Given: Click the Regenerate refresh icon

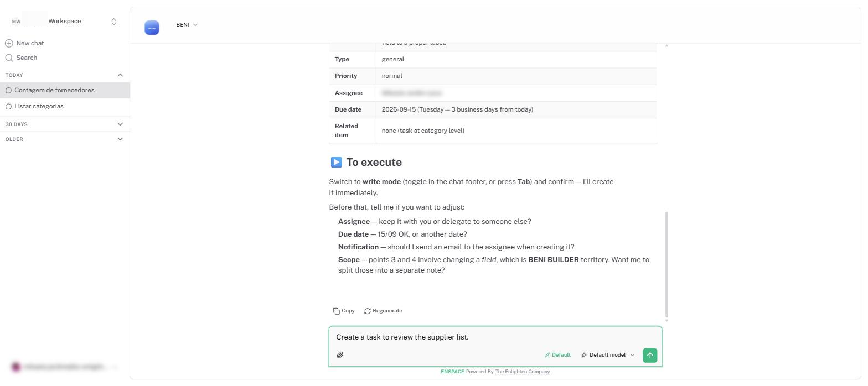Looking at the screenshot, I should (368, 311).
